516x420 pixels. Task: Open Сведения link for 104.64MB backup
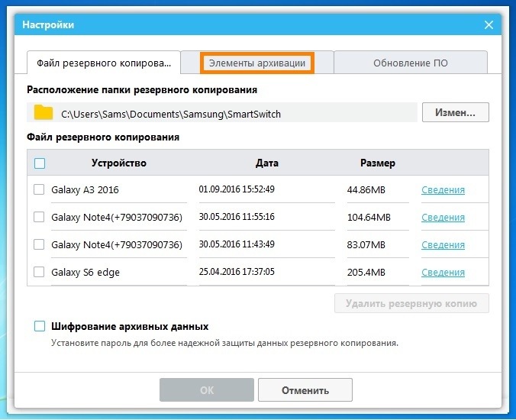[443, 217]
